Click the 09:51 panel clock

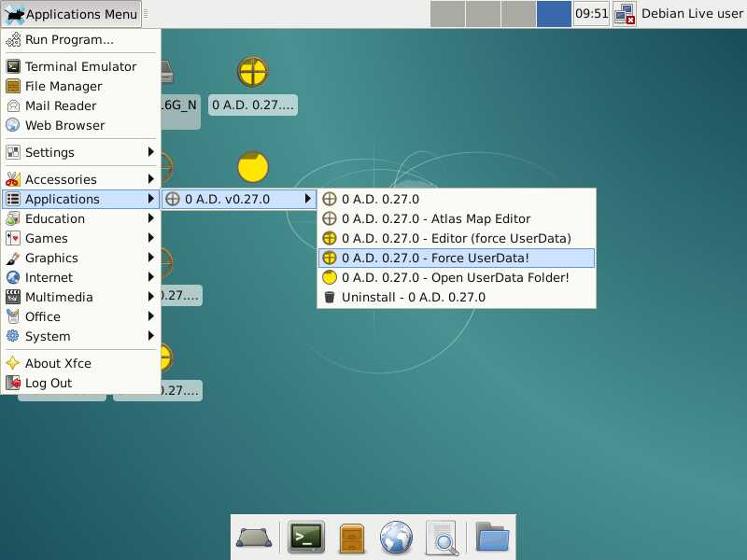[x=591, y=14]
